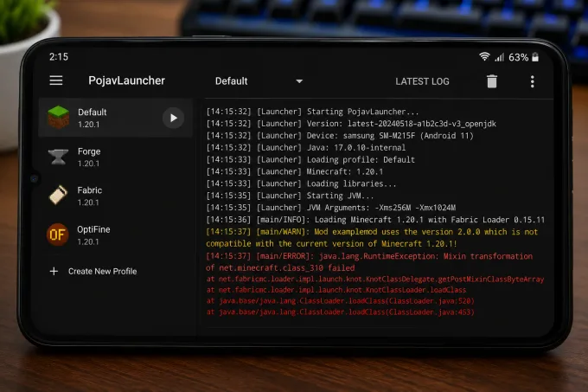Screen dimensions: 588x392
Task: Tap the 63% battery percentage
Action: point(519,57)
